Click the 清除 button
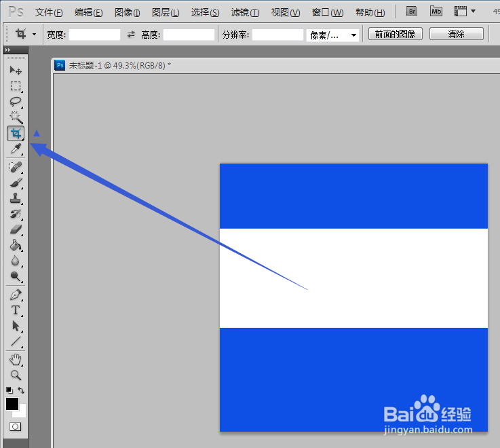Image resolution: width=500 pixels, height=448 pixels. click(x=457, y=34)
